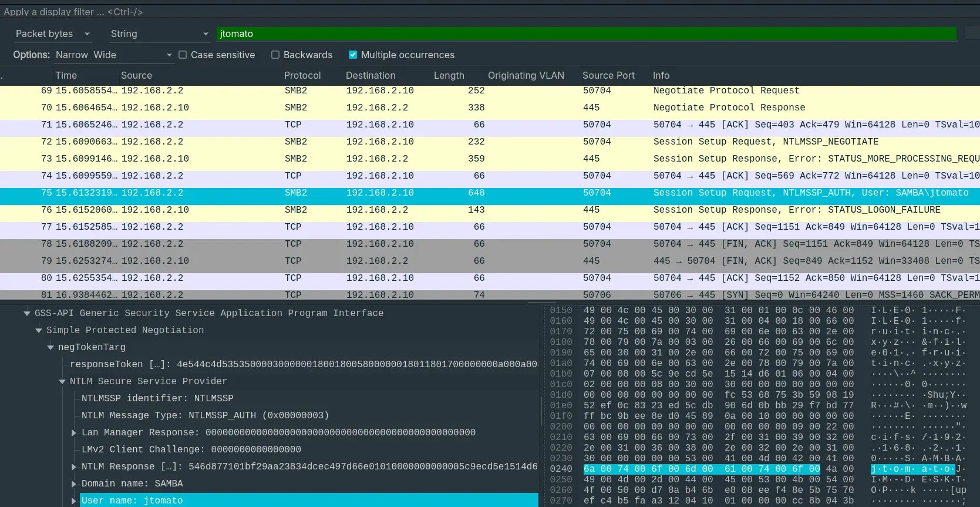Expand the Domain name: SAMBA field
The width and height of the screenshot is (980, 507).
point(74,484)
